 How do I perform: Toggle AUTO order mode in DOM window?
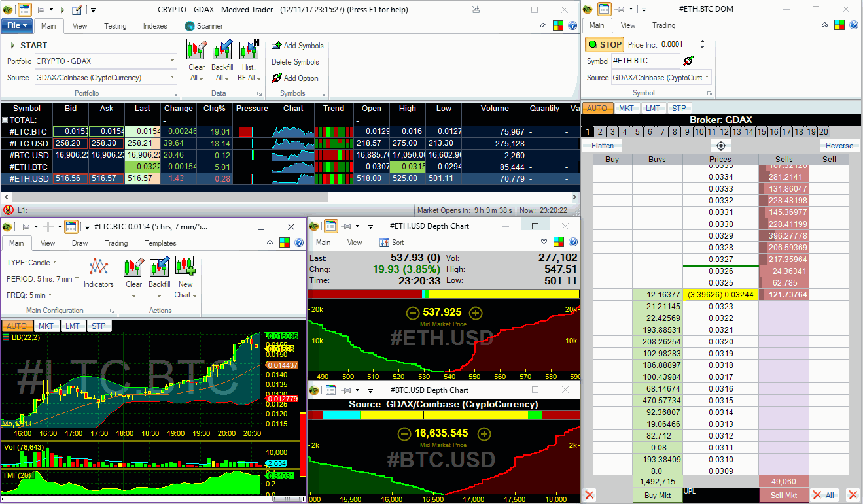pos(596,109)
